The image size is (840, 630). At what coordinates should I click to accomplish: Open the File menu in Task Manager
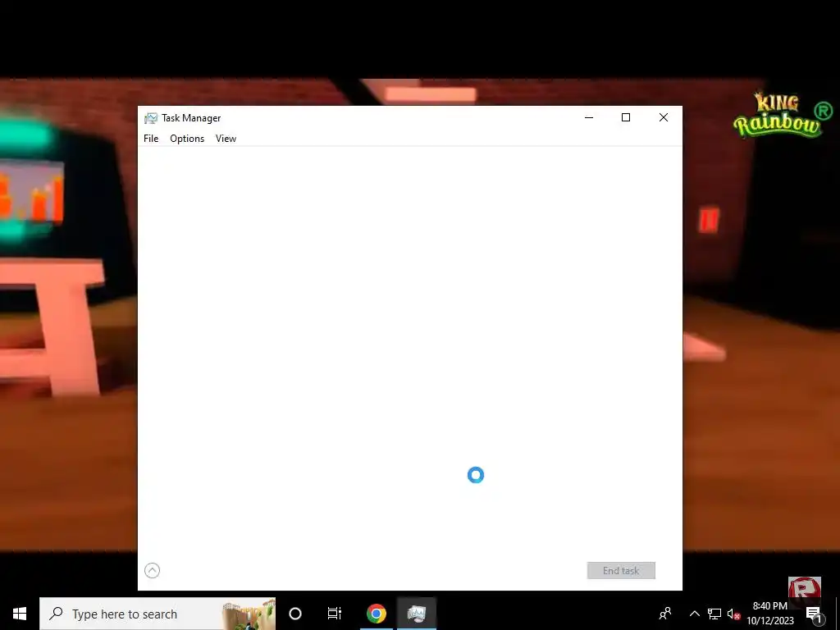(x=151, y=138)
